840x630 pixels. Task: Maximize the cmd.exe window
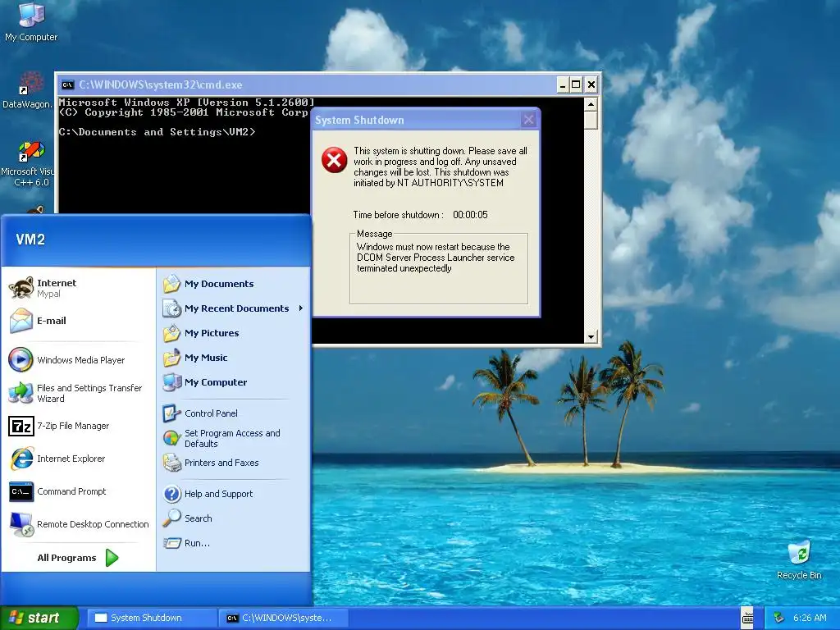pyautogui.click(x=576, y=84)
